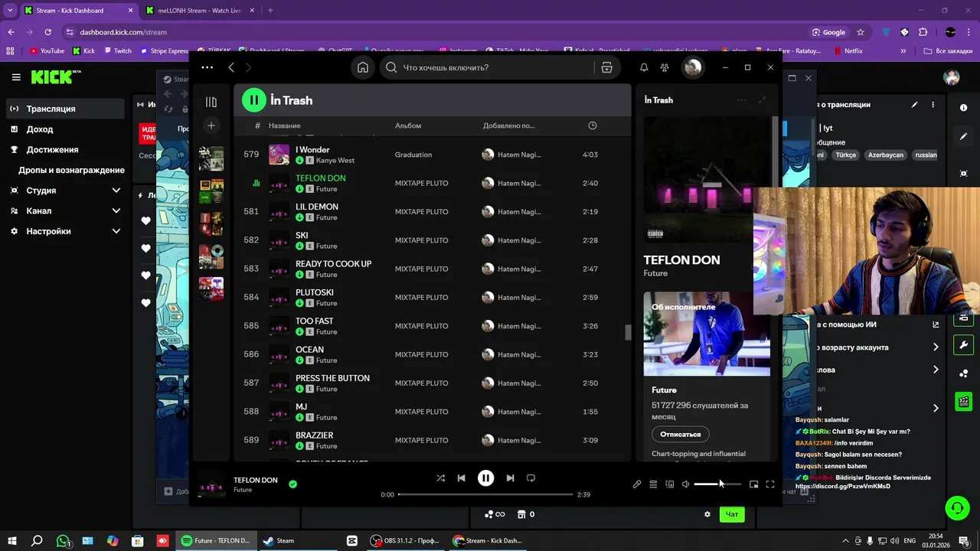Screen dimensions: 980x551
Task: Skip to previous track in Spotify
Action: coord(461,478)
